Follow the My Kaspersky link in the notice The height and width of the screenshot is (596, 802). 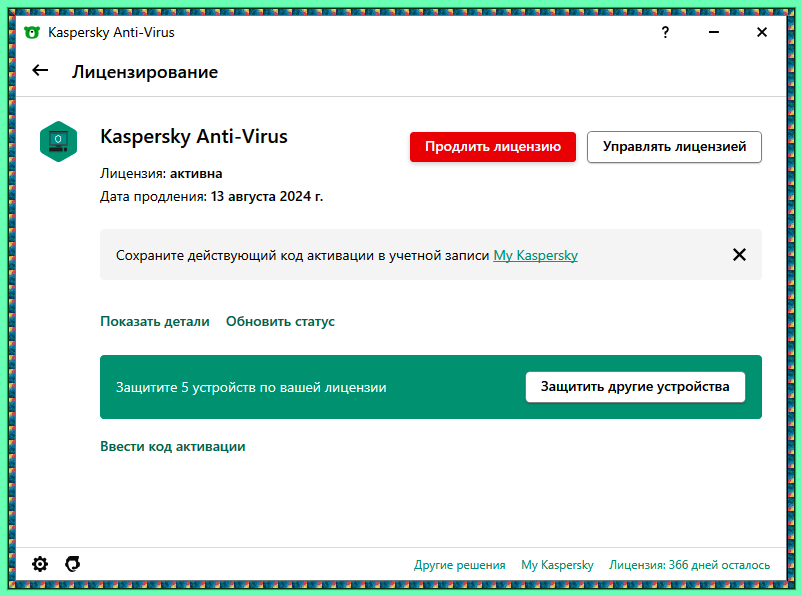tap(536, 255)
